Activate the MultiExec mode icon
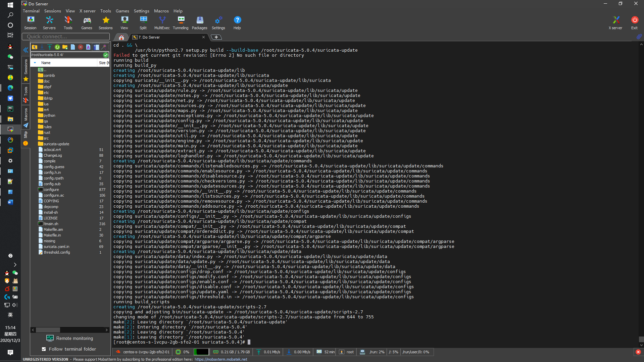The width and height of the screenshot is (644, 362). click(162, 23)
